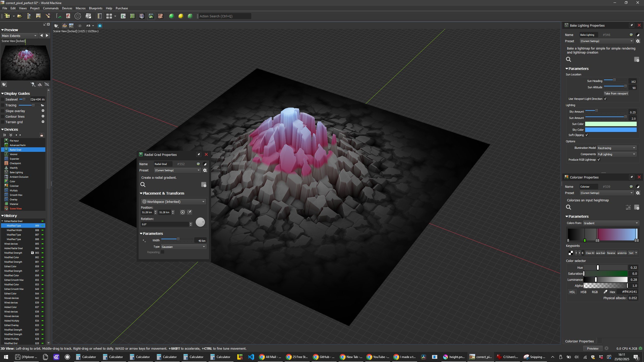Save the project with the floppy disk icon
The image size is (644, 362).
[38, 16]
